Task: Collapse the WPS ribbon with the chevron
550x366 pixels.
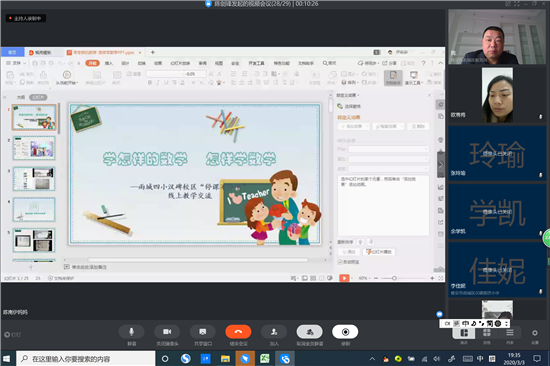Action: point(441,63)
